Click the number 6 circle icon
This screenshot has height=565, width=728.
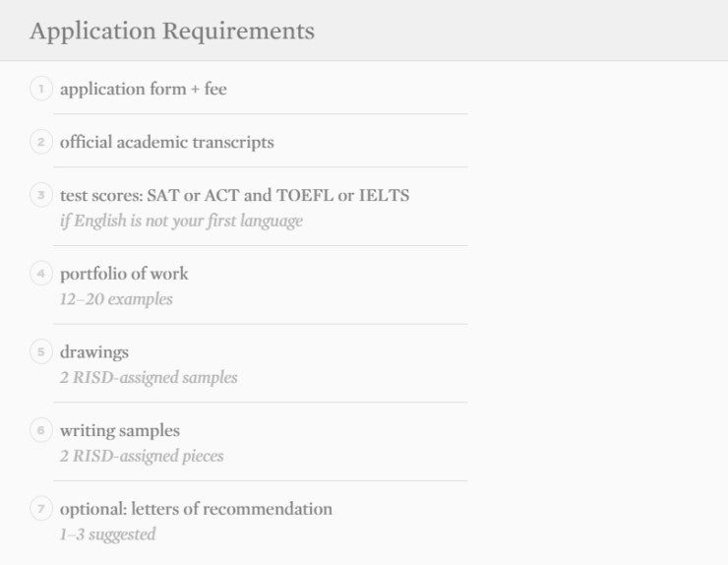pos(40,430)
